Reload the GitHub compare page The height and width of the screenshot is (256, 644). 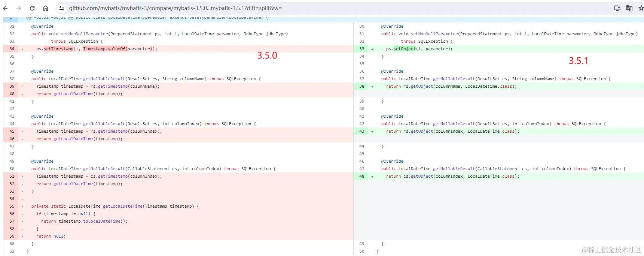click(x=32, y=8)
